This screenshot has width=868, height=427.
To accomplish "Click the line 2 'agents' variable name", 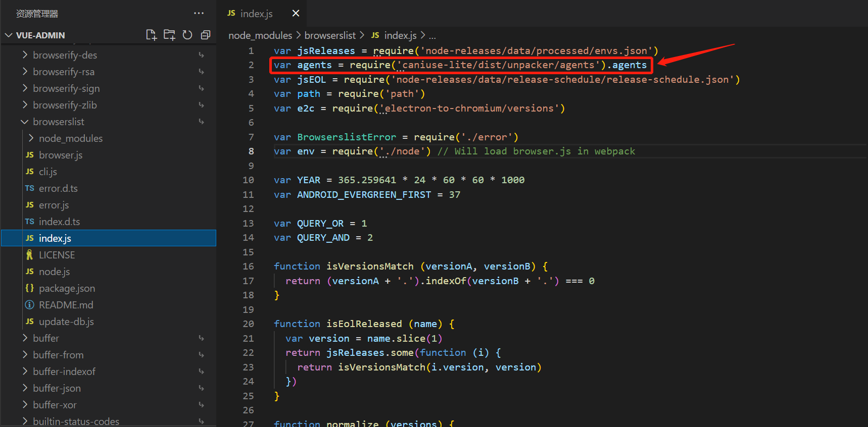I will pyautogui.click(x=314, y=65).
